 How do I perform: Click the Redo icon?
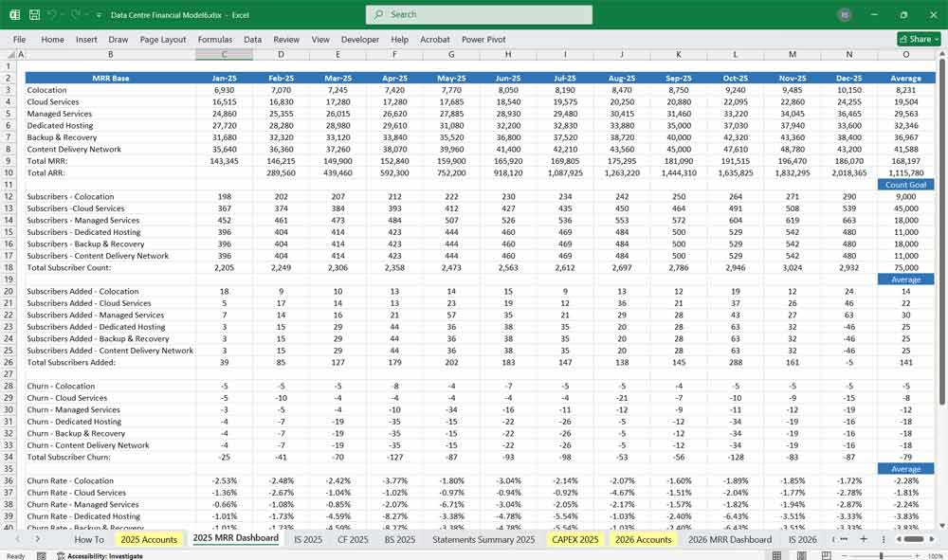pos(72,14)
